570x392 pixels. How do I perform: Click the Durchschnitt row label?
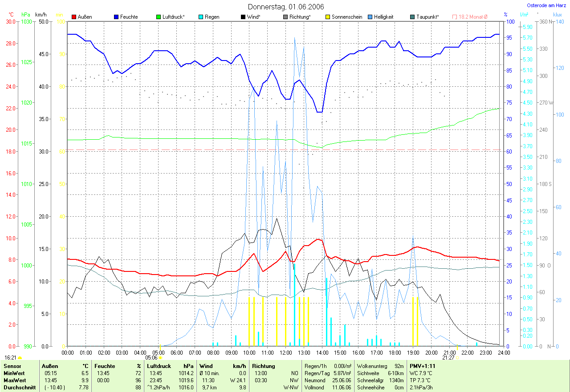19,388
